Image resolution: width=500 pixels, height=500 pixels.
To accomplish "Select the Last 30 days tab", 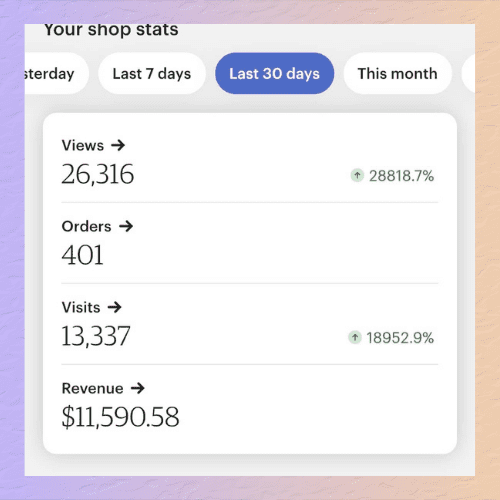I will [274, 73].
